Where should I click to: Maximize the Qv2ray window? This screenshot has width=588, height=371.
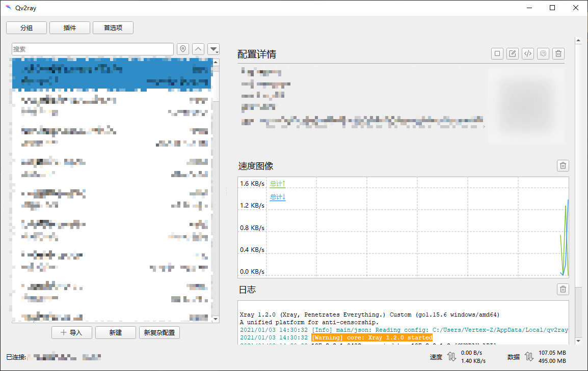552,8
